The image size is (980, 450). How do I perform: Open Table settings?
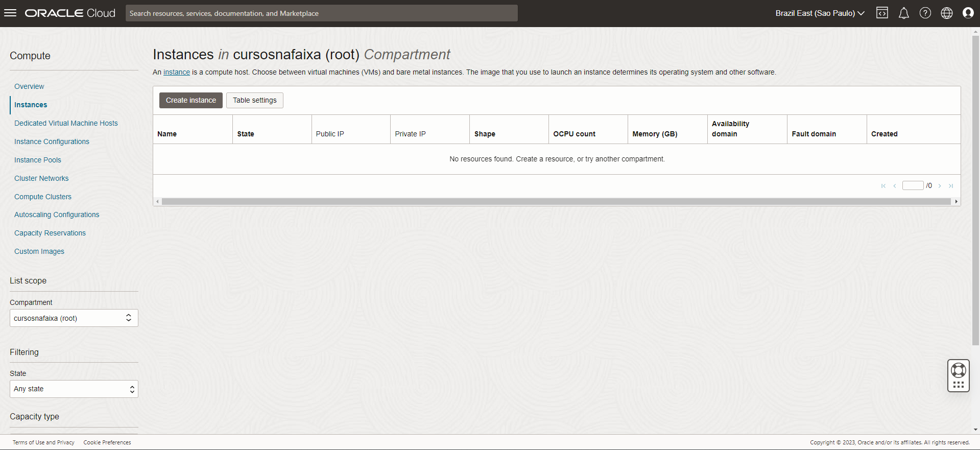pos(255,101)
